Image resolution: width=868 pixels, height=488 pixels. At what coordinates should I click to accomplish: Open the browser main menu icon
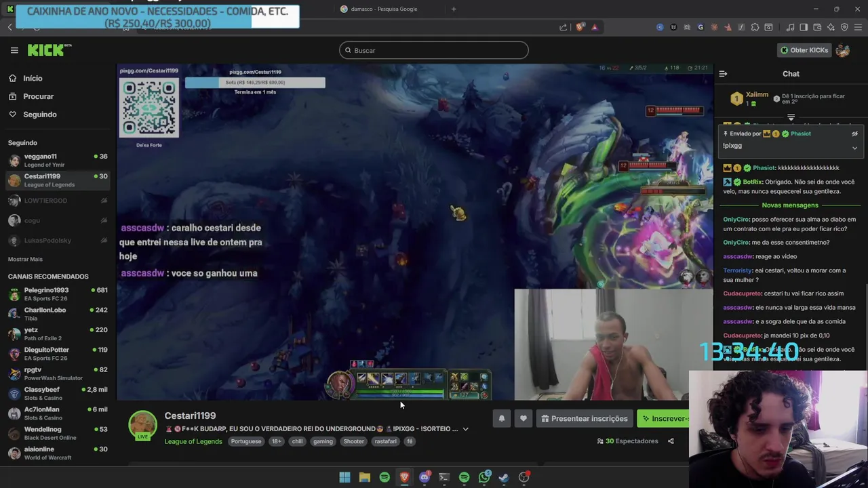859,27
